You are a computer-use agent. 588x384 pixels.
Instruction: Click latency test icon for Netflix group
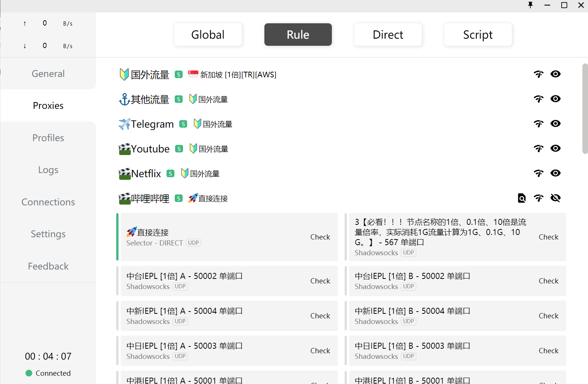(x=538, y=173)
